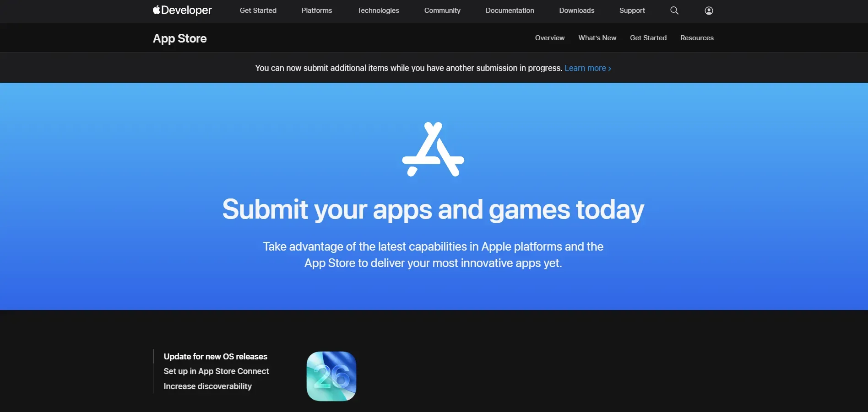Open the Apple logo glyph before Developer text
Image resolution: width=868 pixels, height=412 pixels.
(x=156, y=10)
